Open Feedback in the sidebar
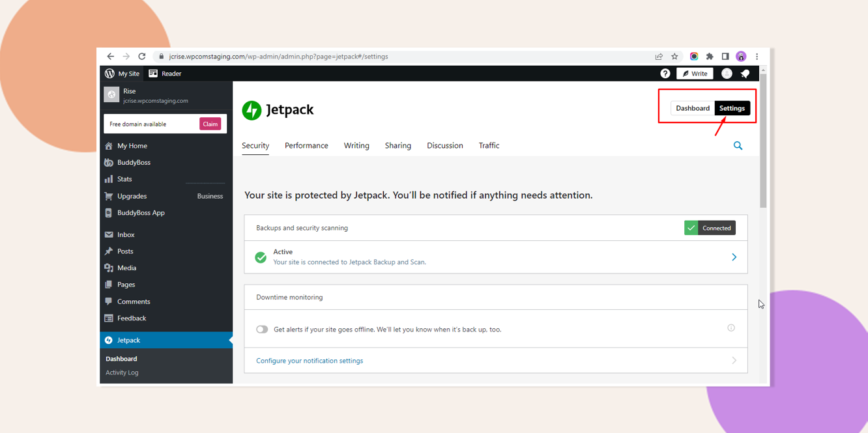The width and height of the screenshot is (868, 433). [132, 318]
